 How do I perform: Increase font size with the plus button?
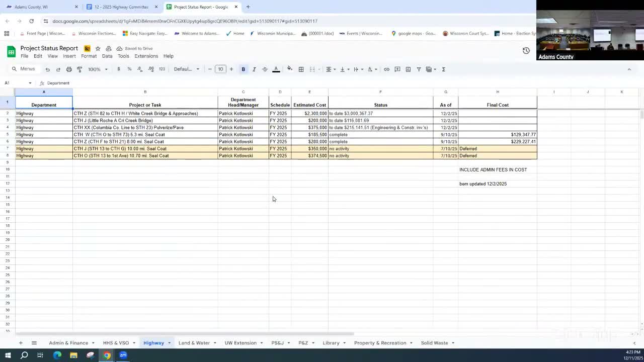click(231, 69)
